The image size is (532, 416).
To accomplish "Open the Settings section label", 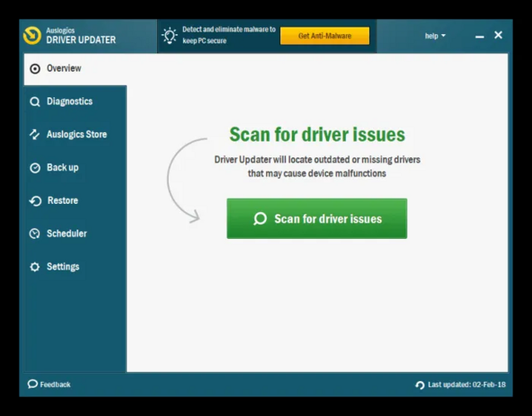I will coord(63,267).
